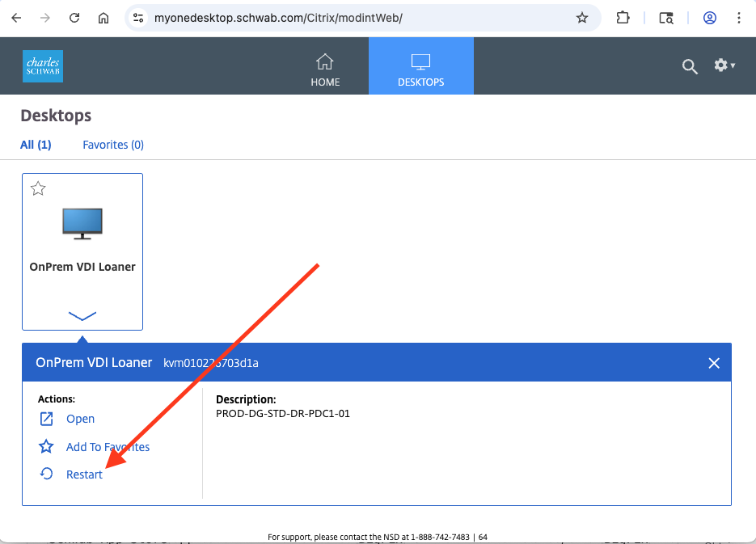
Task: Click the Add To Favorites star icon
Action: click(x=48, y=446)
